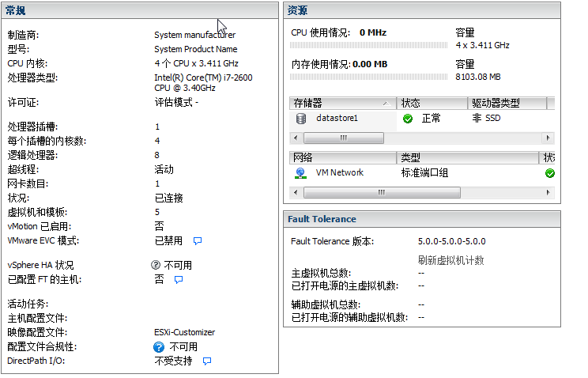Click the 非 SSD drive type cell

(486, 119)
